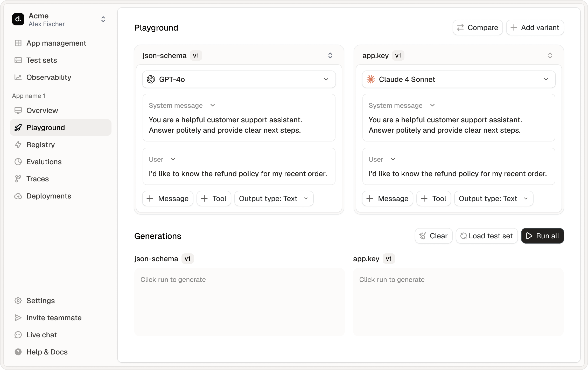Screen dimensions: 588x370
Task: Switch to Overview in the sidebar
Action: pos(42,110)
